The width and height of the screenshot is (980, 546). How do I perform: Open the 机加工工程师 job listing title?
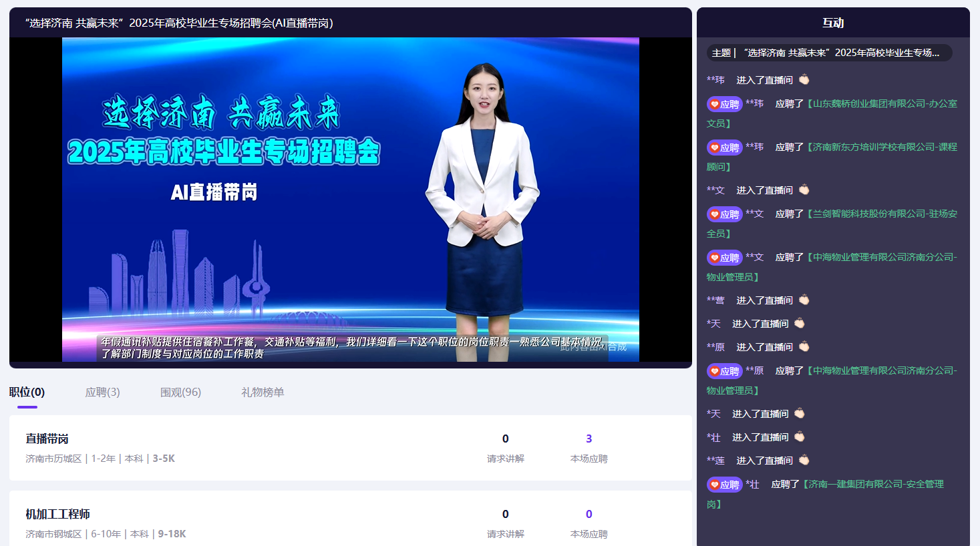57,514
